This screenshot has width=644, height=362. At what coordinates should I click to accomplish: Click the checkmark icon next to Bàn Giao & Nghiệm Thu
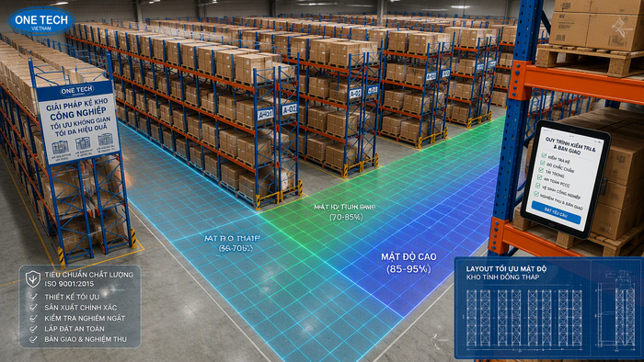coord(33,339)
